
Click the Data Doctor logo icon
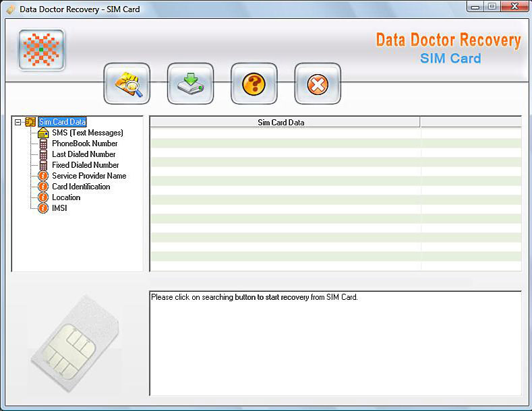point(41,50)
